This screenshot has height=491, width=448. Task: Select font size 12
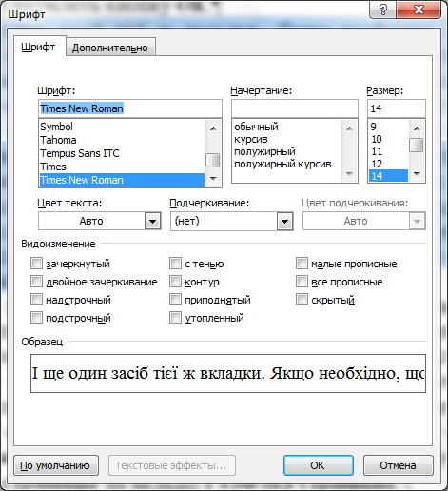pos(389,164)
